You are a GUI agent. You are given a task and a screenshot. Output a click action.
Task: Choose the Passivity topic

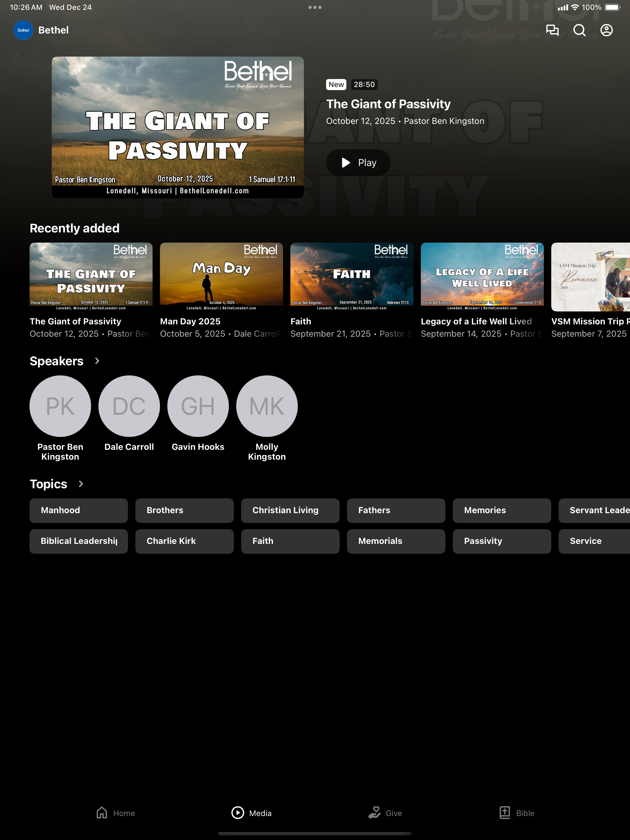(x=502, y=541)
